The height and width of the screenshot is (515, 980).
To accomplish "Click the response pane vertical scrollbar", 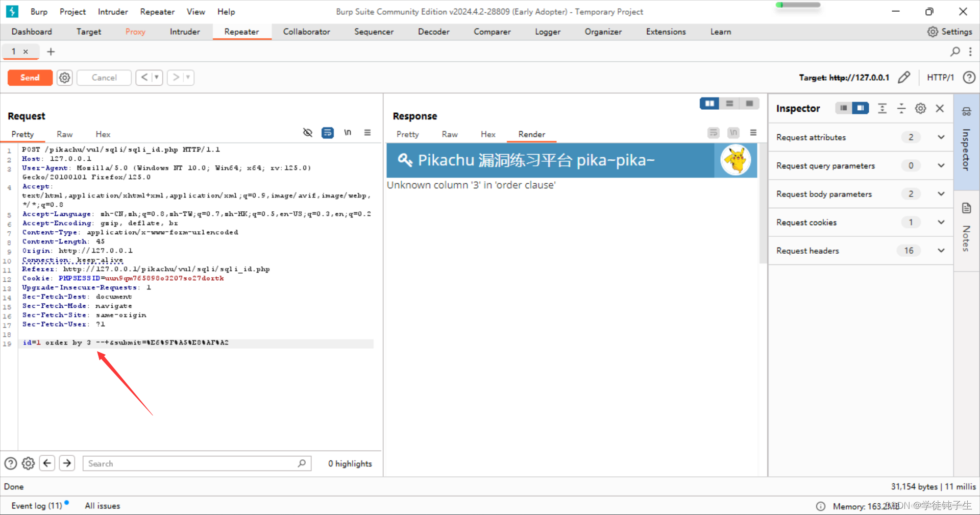I will (763, 203).
